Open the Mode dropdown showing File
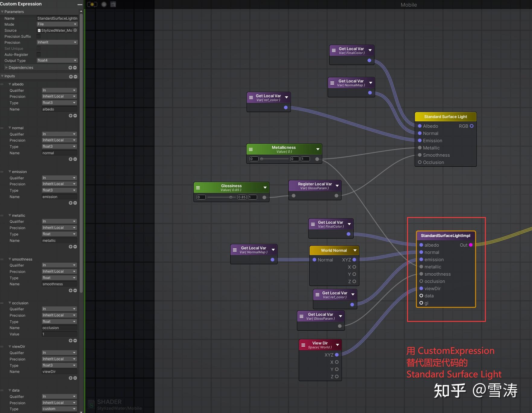Image resolution: width=532 pixels, height=413 pixels. point(57,24)
